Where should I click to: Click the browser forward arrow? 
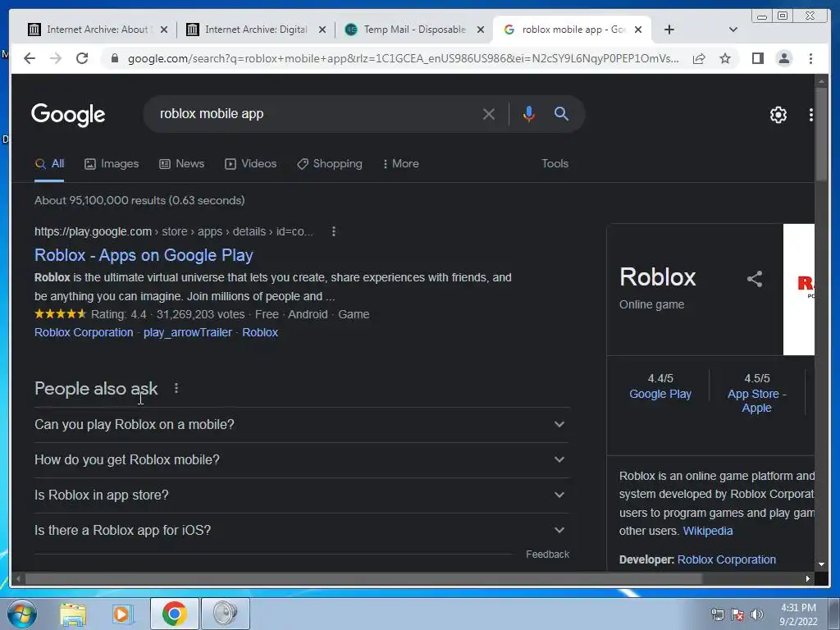(x=56, y=58)
